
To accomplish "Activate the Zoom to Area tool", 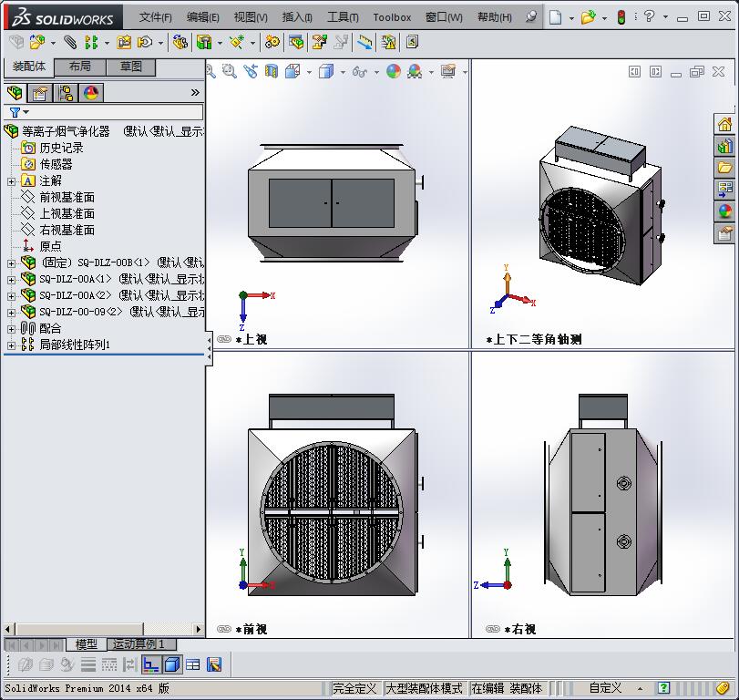I will coord(229,71).
